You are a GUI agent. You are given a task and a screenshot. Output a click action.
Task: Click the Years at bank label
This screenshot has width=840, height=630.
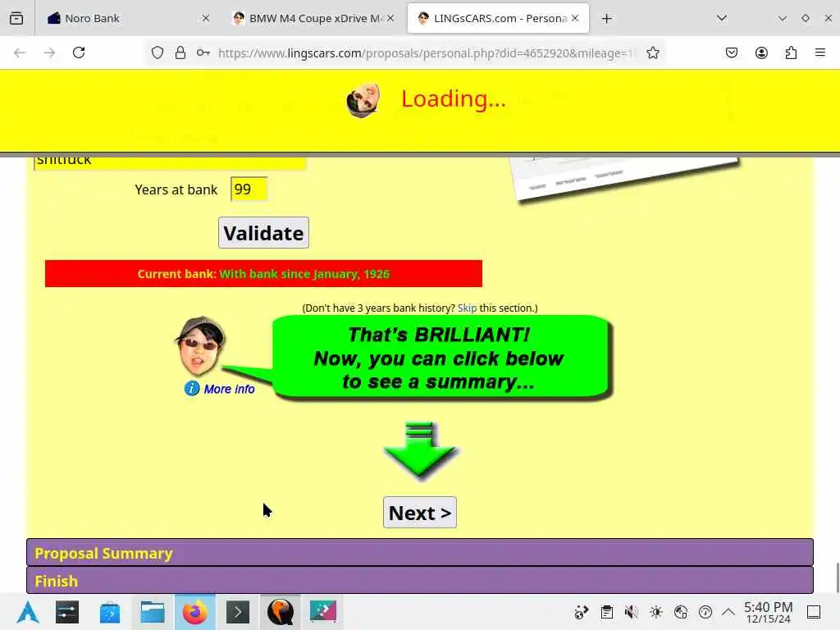176,189
